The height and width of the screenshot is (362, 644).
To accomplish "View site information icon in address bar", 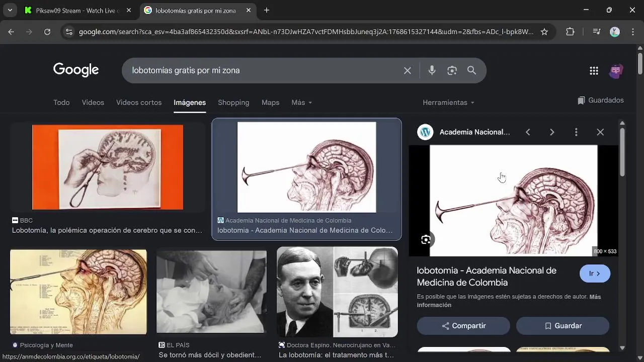I will pyautogui.click(x=69, y=32).
